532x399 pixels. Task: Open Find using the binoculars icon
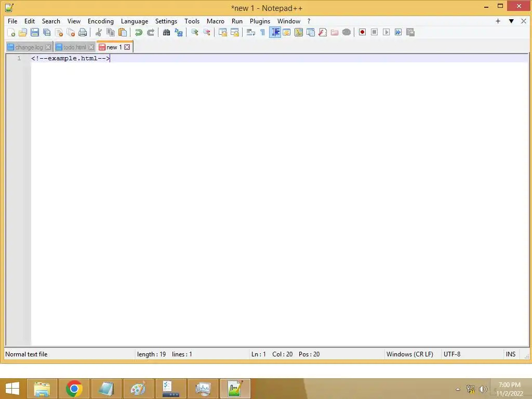pyautogui.click(x=166, y=32)
